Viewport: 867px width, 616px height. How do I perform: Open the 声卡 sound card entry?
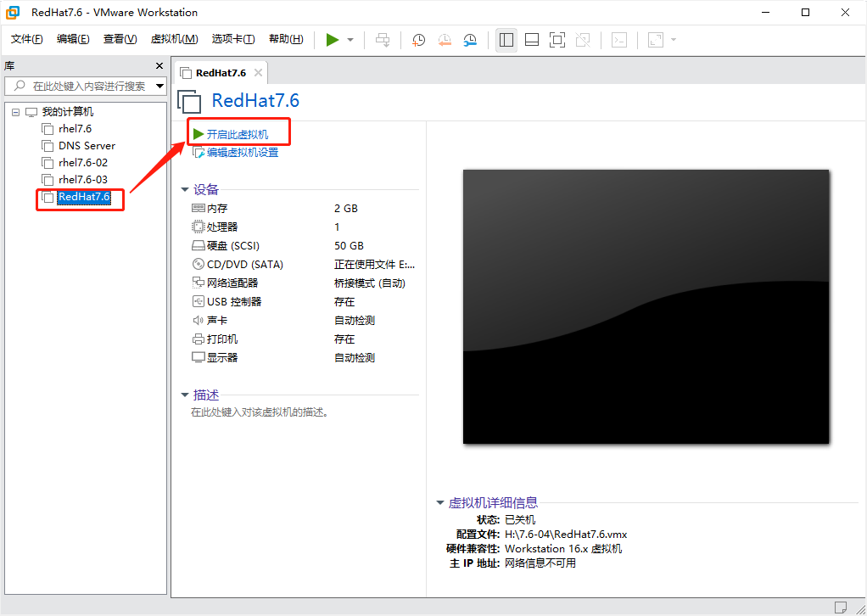[217, 320]
